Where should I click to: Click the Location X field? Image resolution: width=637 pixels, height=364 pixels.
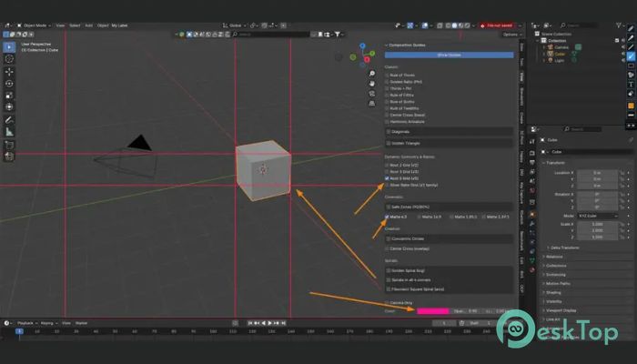point(598,173)
